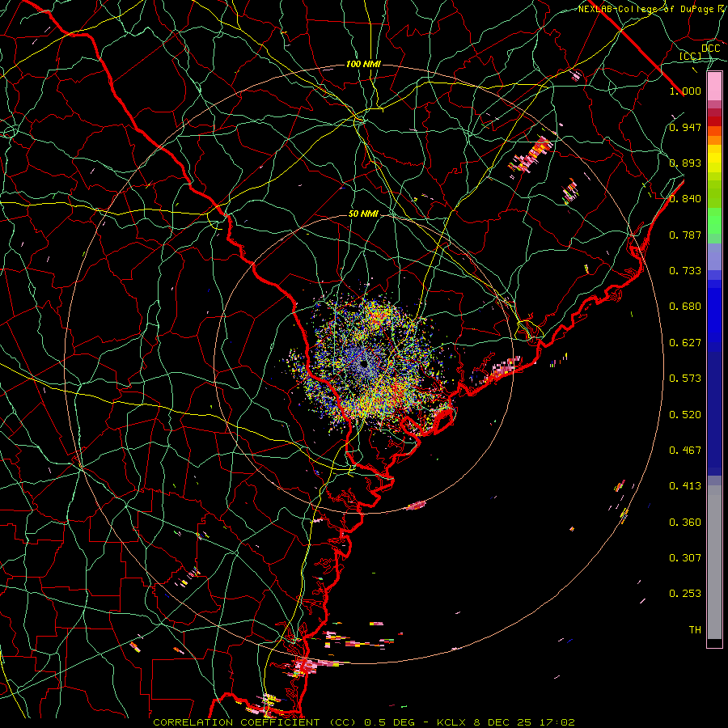Click the TH threshold label
The width and height of the screenshot is (728, 728).
[695, 630]
